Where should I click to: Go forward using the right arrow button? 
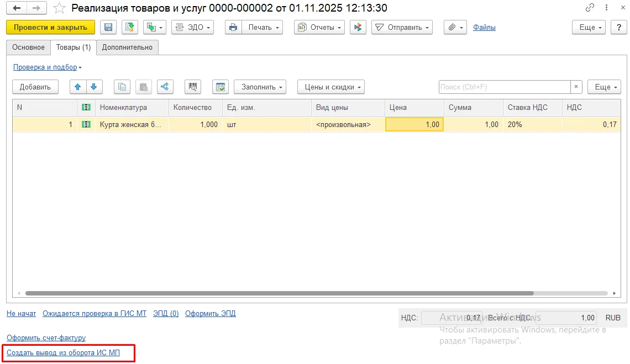coord(36,8)
